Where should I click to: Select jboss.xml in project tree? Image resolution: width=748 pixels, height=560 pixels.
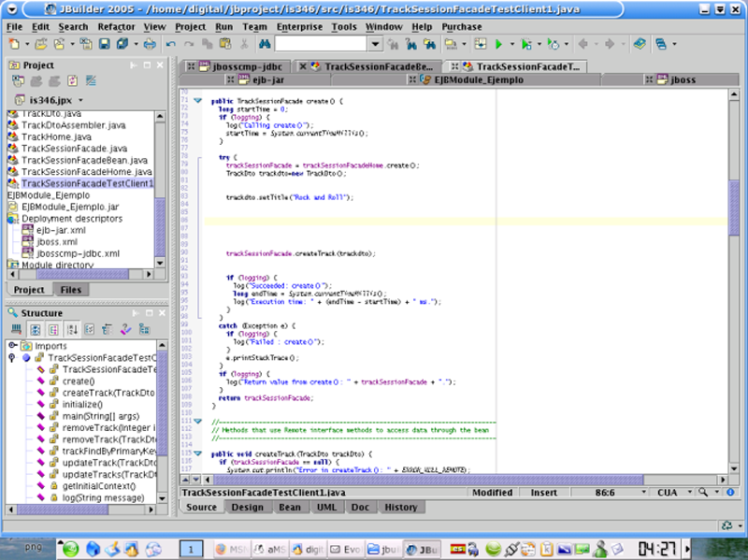(x=55, y=241)
